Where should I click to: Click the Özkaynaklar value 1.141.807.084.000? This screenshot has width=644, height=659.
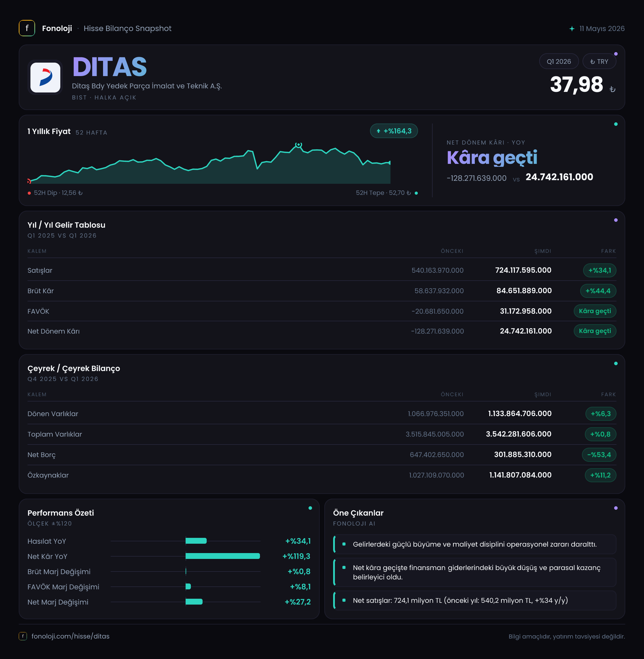click(x=520, y=475)
